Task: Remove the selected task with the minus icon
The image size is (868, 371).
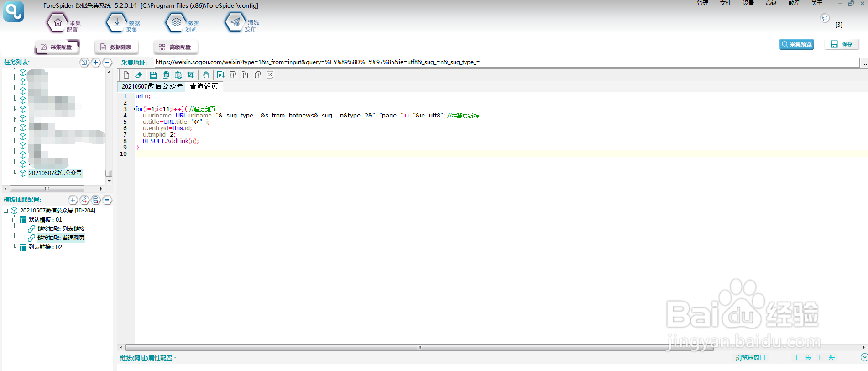Action: (x=107, y=63)
